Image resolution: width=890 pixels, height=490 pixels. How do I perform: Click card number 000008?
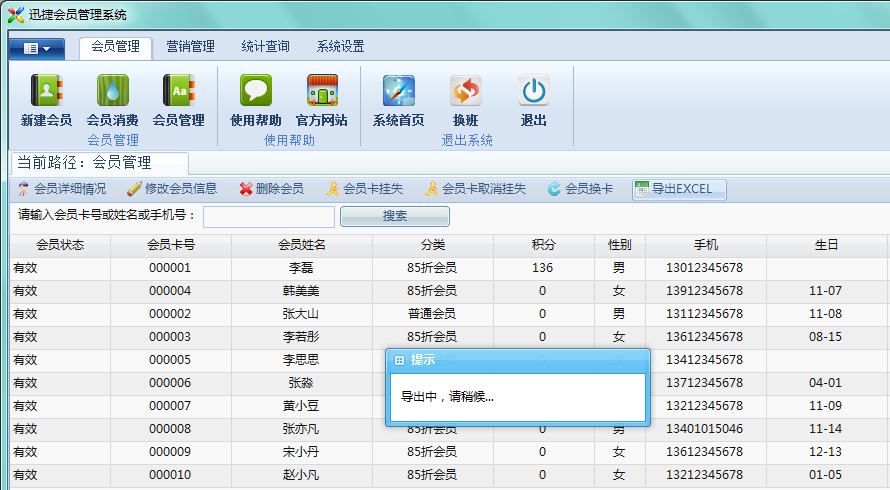point(170,429)
